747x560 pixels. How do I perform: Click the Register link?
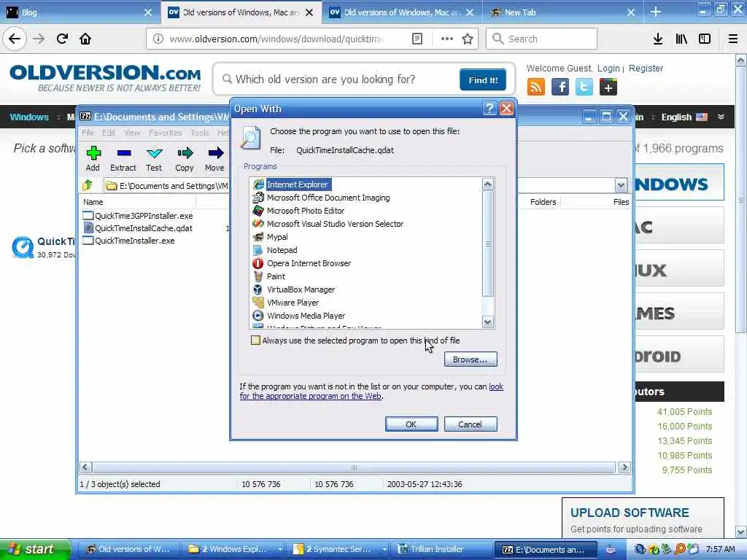click(x=646, y=68)
